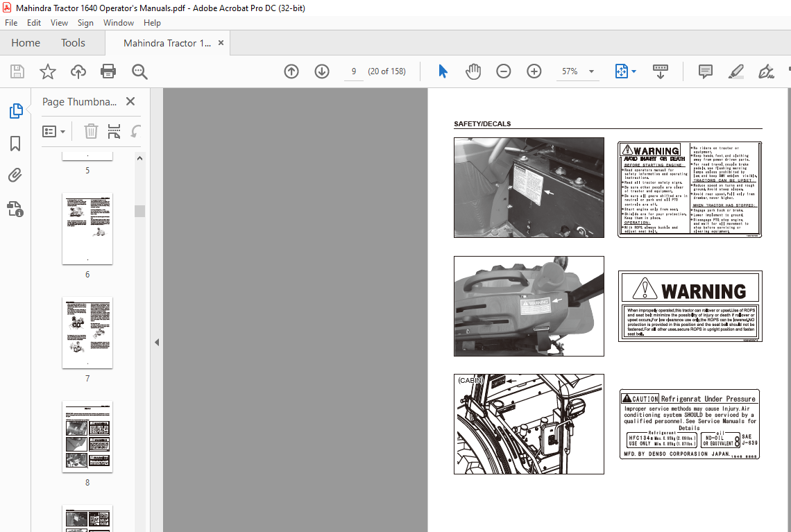Close the Mahindra Tractor document tab

coord(221,43)
